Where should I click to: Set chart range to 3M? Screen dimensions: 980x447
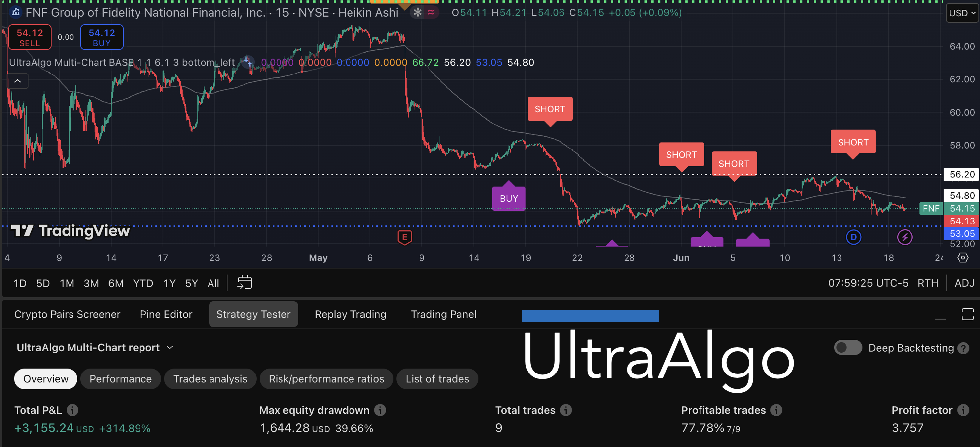point(91,283)
